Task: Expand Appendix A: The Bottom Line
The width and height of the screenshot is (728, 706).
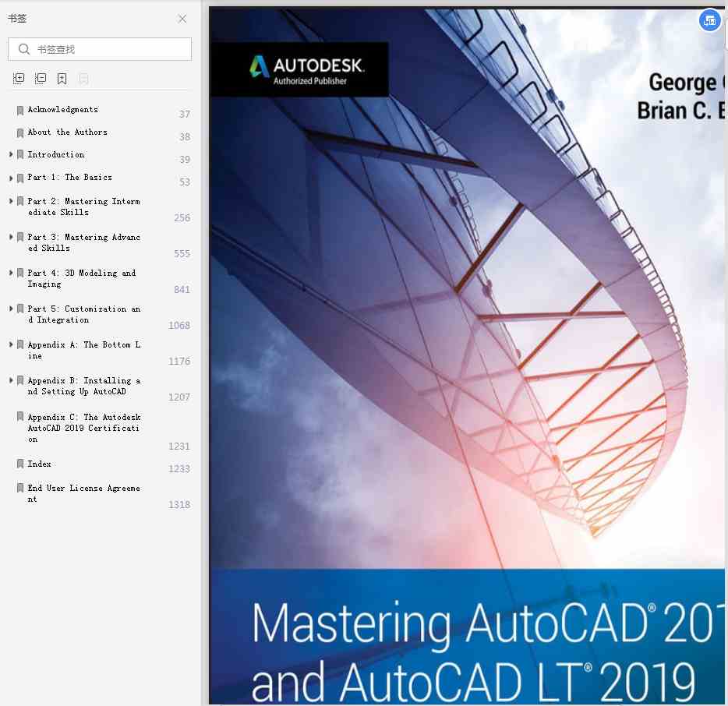Action: point(11,344)
